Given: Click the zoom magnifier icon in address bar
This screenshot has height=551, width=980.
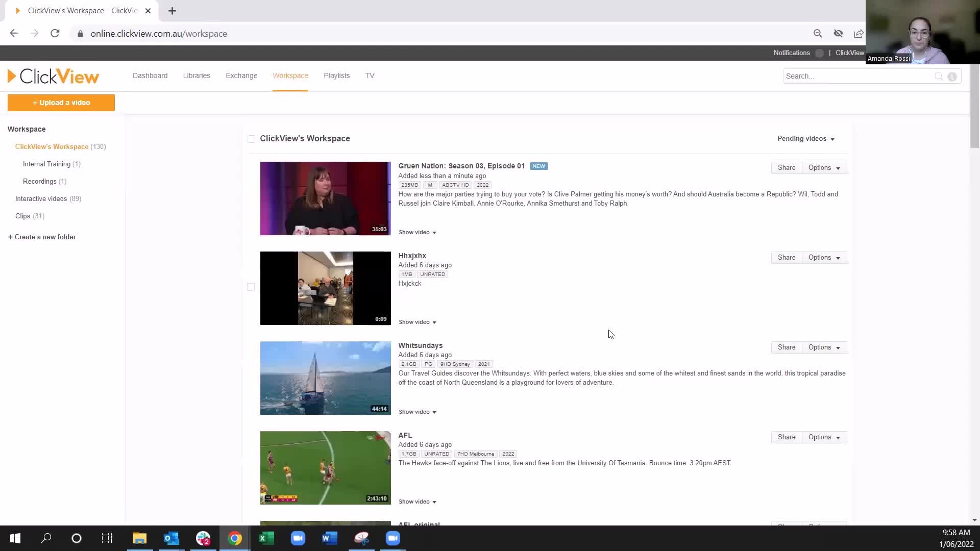Looking at the screenshot, I should pos(818,33).
